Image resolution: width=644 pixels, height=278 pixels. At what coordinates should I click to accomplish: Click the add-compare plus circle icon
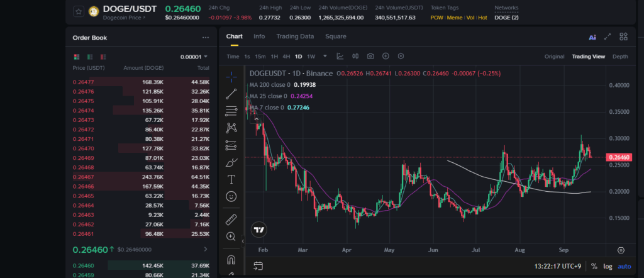(386, 56)
